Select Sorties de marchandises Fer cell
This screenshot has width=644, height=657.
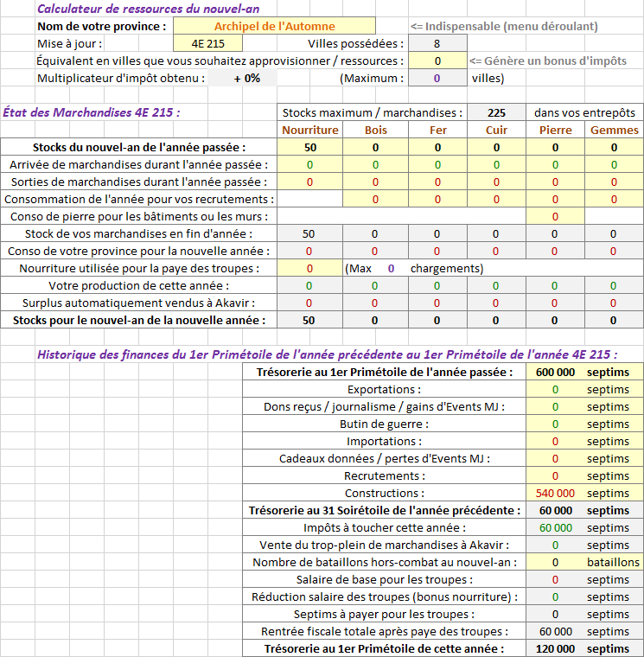(437, 182)
